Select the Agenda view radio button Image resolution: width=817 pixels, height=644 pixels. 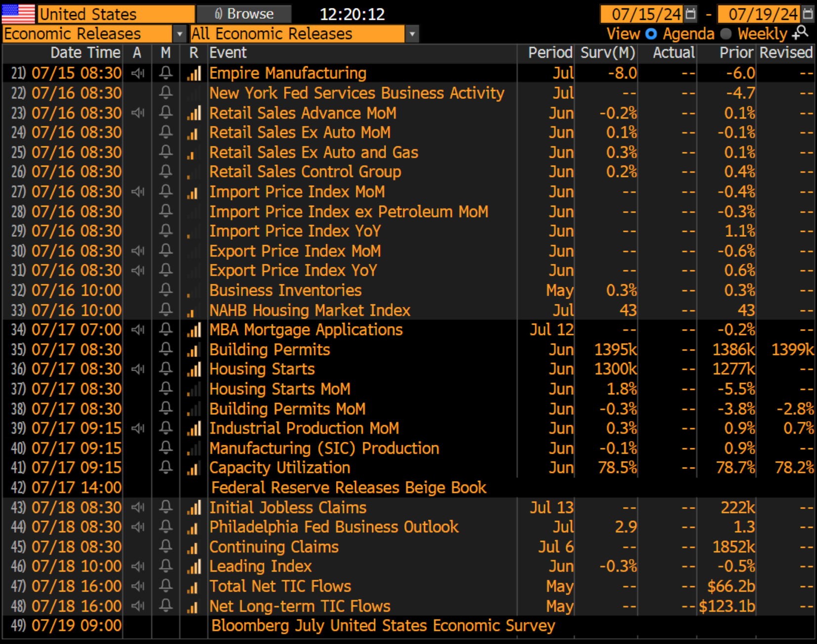coord(651,34)
